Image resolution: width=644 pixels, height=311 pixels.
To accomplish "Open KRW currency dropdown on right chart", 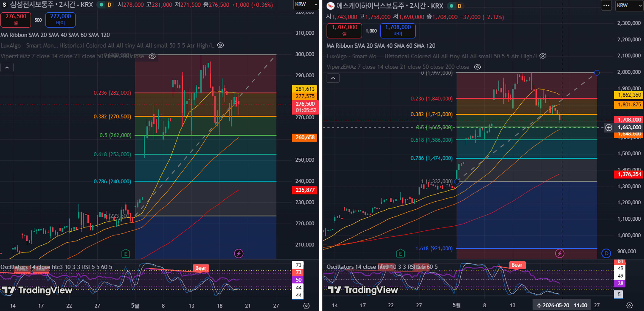I will [x=629, y=6].
